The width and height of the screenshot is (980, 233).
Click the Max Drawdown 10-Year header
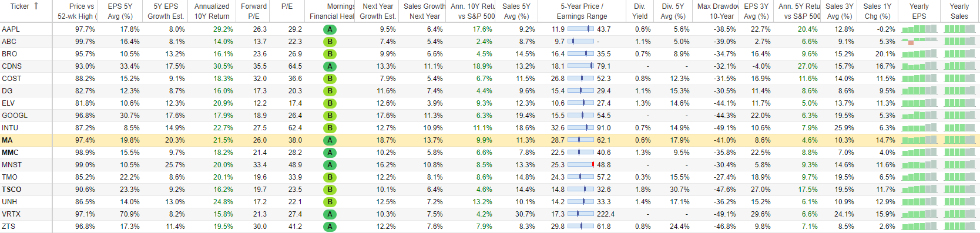[716, 11]
